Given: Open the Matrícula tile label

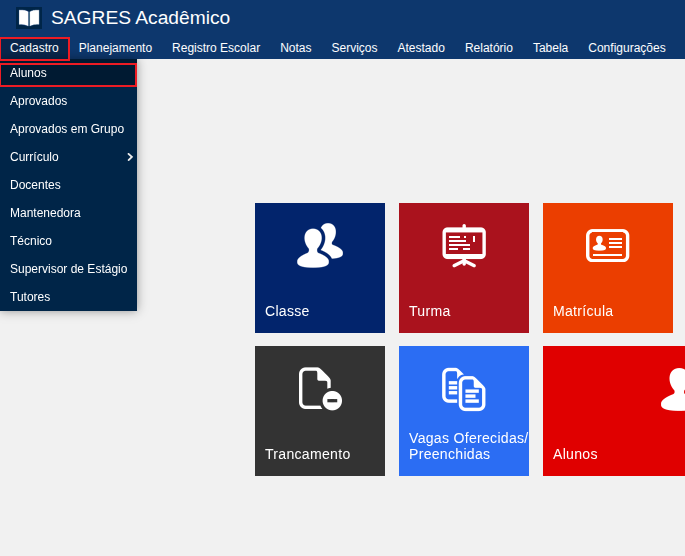Looking at the screenshot, I should click(x=583, y=311).
